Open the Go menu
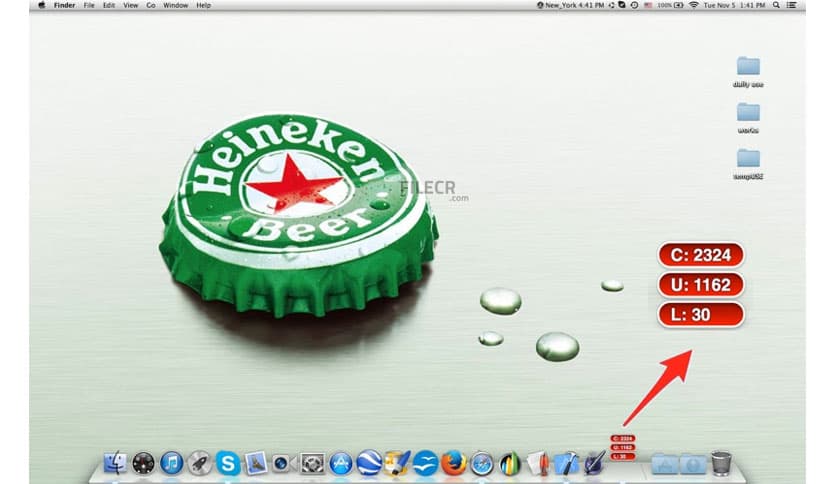 tap(151, 5)
